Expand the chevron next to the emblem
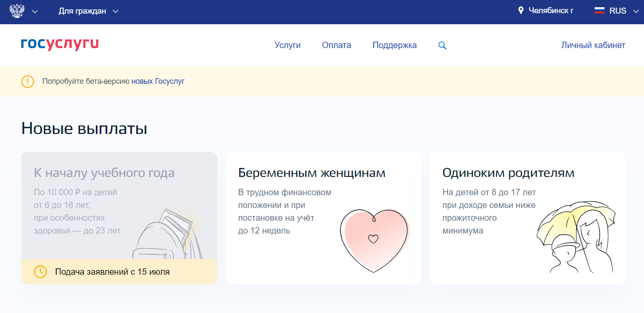The width and height of the screenshot is (644, 313). (x=35, y=11)
